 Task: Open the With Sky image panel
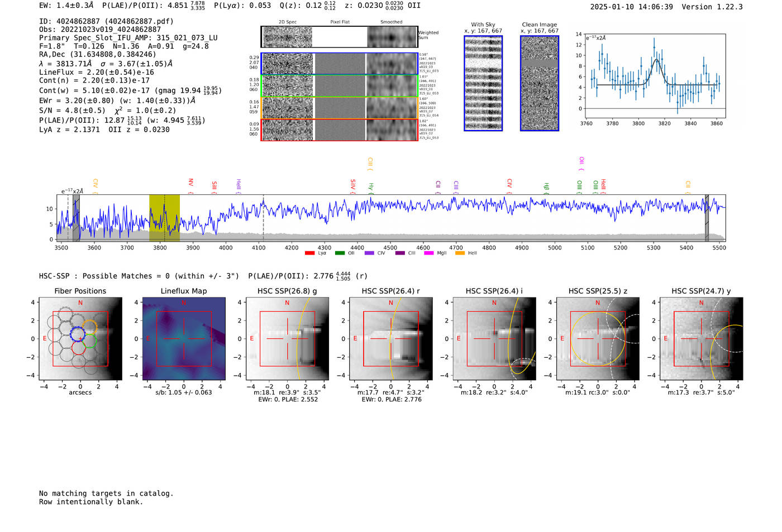click(x=483, y=83)
